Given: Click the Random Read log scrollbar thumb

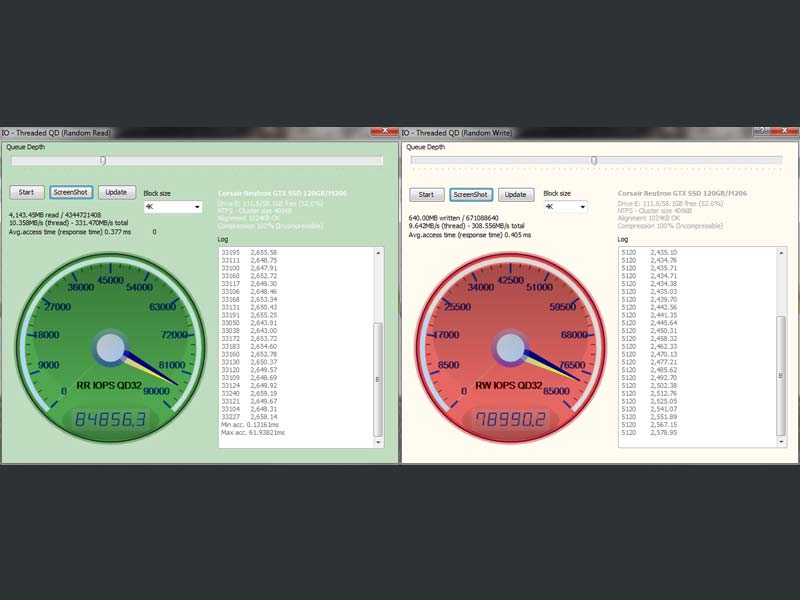Looking at the screenshot, I should (x=377, y=378).
